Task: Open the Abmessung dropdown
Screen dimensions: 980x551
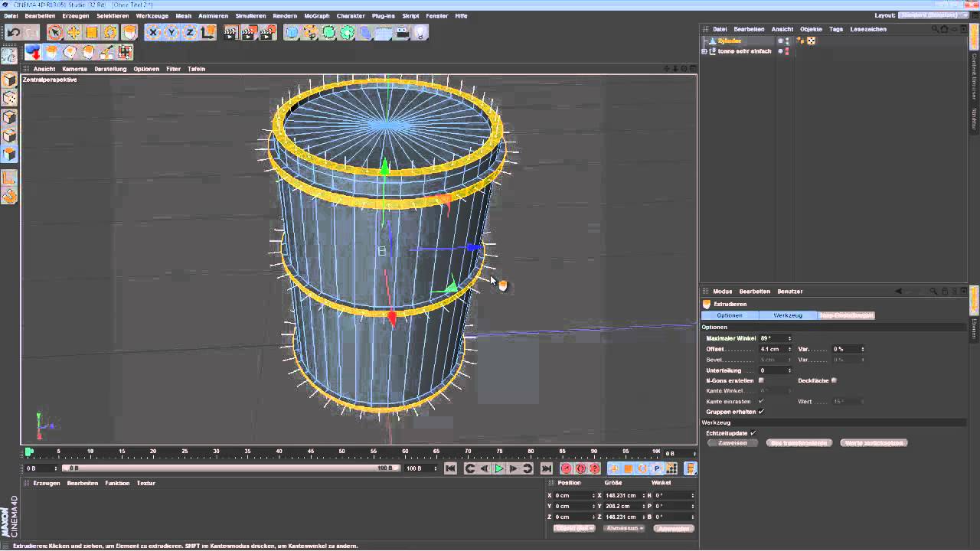Action: (x=624, y=528)
